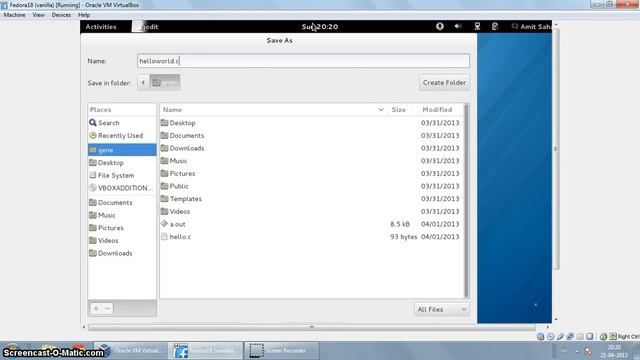
Task: Click the volume speaker icon in the top bar
Action: 458,27
